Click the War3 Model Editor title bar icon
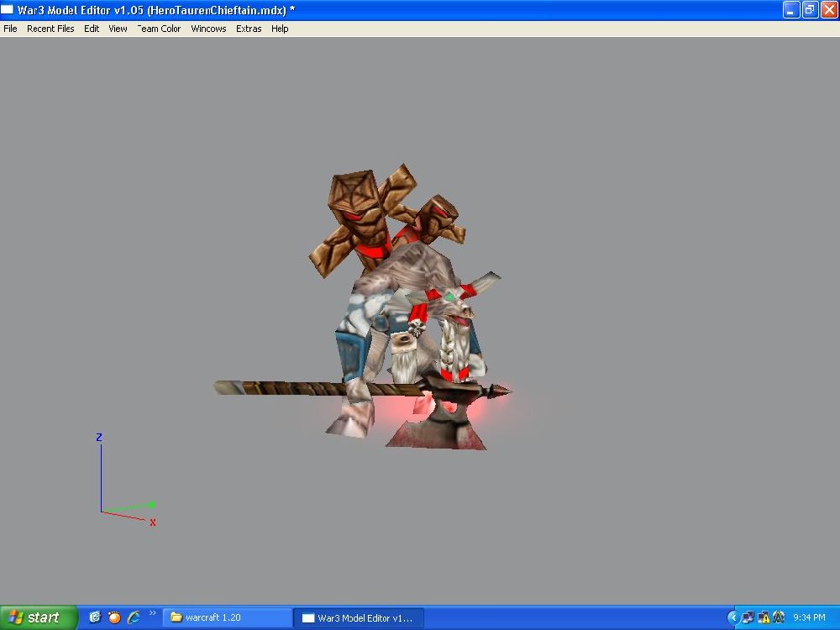The height and width of the screenshot is (630, 840). pyautogui.click(x=7, y=9)
